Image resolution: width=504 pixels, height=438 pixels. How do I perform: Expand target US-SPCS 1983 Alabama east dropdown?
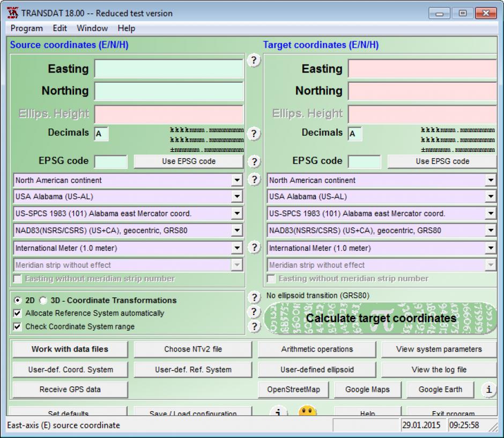(490, 214)
